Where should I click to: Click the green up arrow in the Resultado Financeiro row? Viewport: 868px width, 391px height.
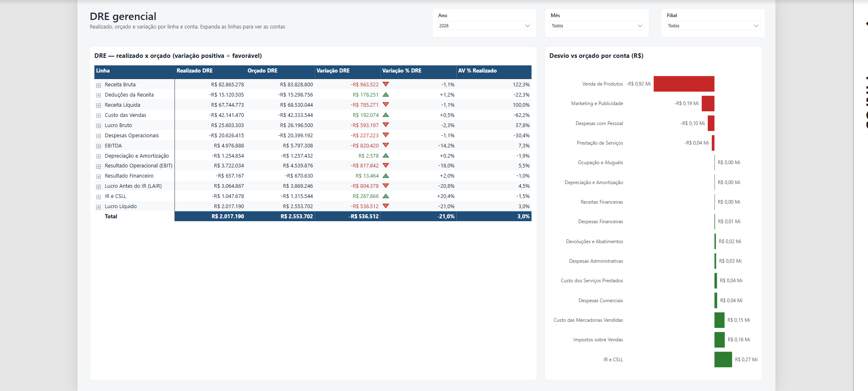[386, 176]
